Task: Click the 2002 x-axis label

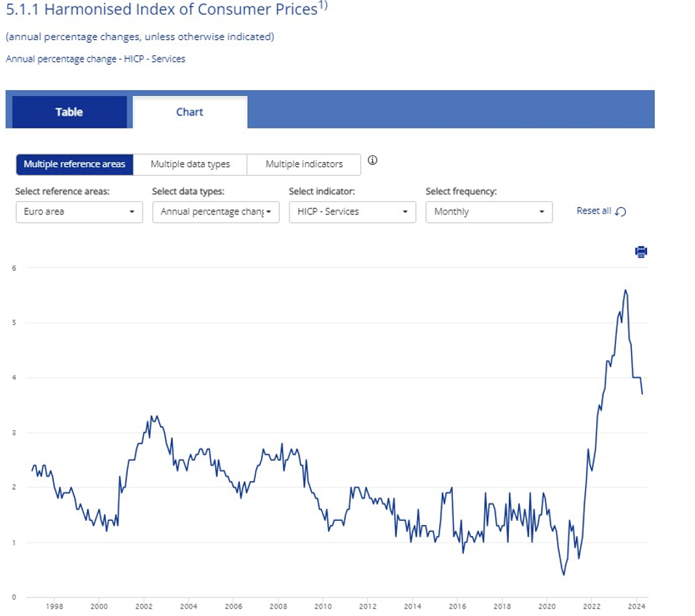Action: point(144,607)
